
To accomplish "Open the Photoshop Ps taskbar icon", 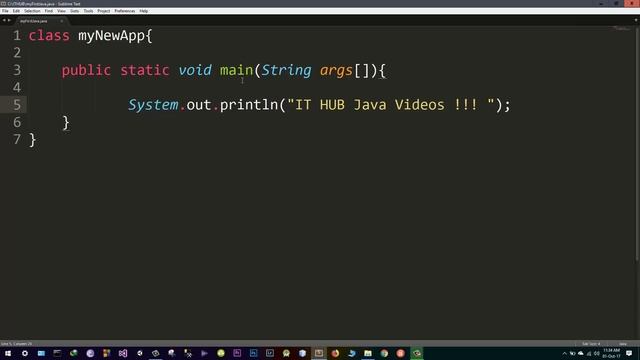I will 253,353.
